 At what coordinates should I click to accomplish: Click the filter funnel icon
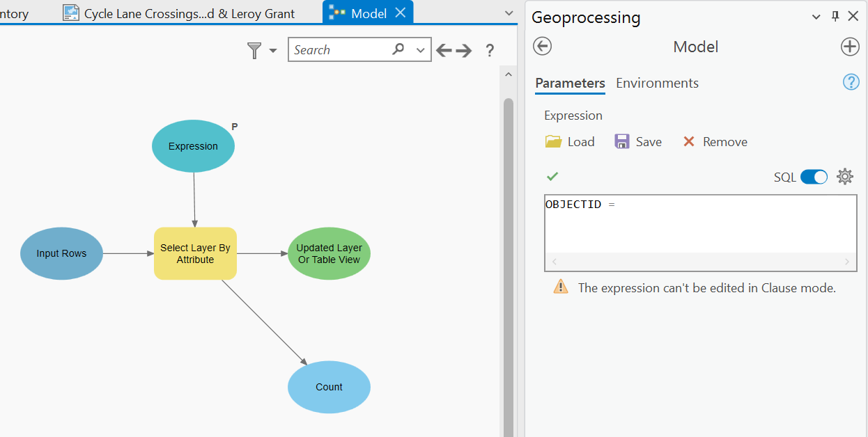[254, 50]
